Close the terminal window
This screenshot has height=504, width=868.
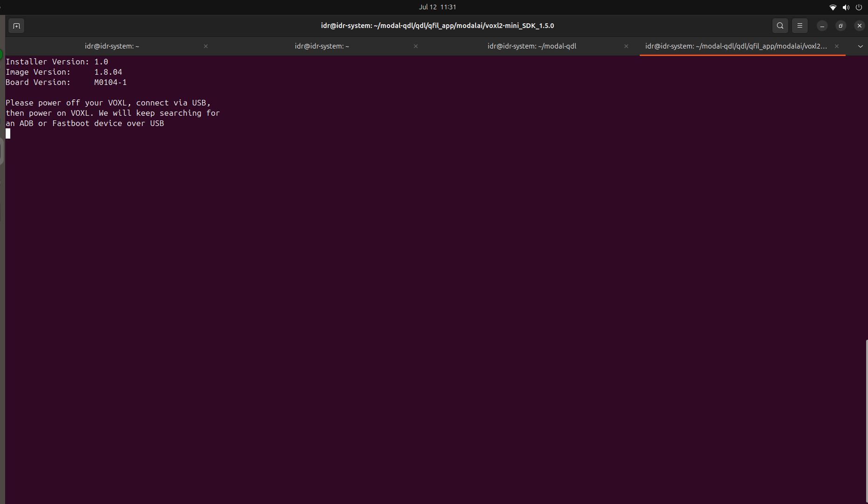point(859,26)
